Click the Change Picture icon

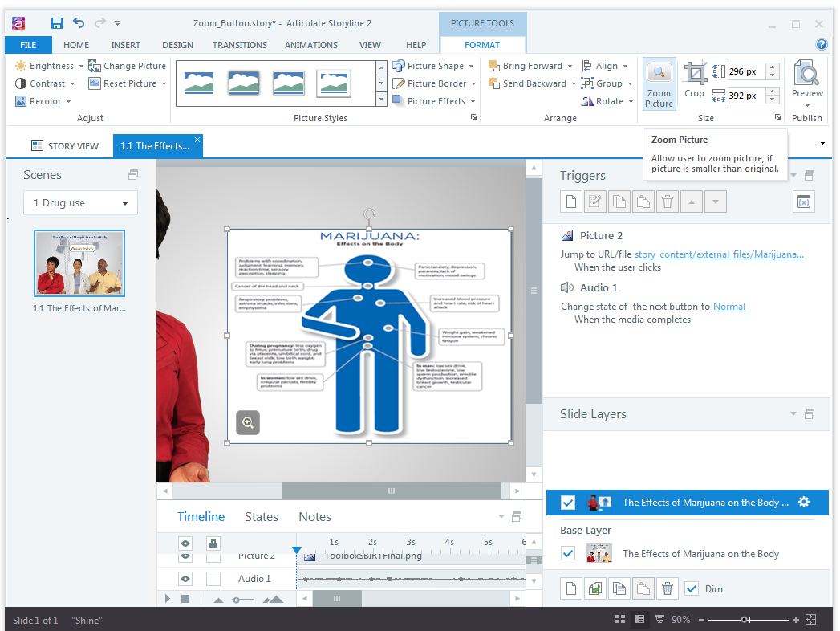tap(95, 66)
